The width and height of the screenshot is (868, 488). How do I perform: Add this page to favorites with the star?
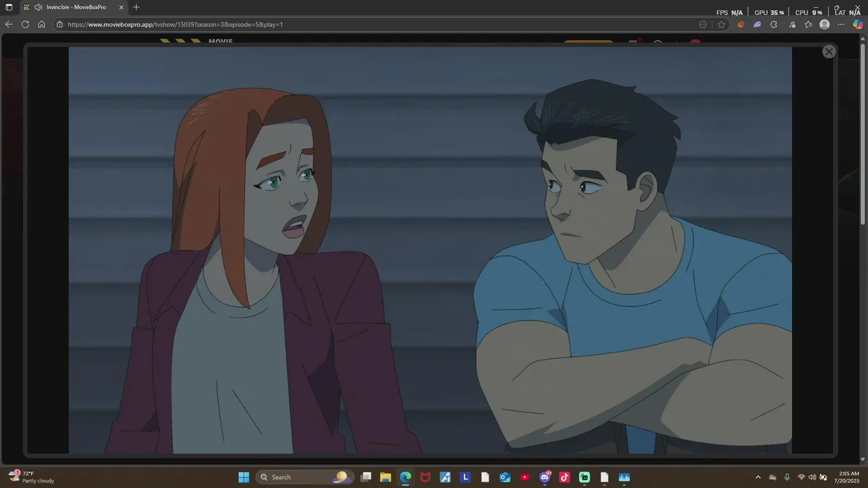click(722, 24)
